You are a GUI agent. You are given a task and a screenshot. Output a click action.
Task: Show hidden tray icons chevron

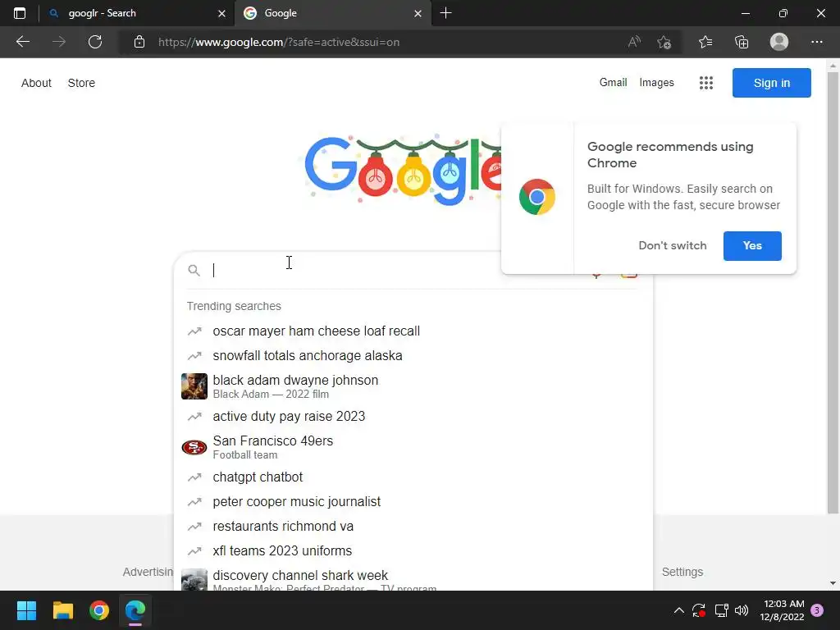coord(678,610)
